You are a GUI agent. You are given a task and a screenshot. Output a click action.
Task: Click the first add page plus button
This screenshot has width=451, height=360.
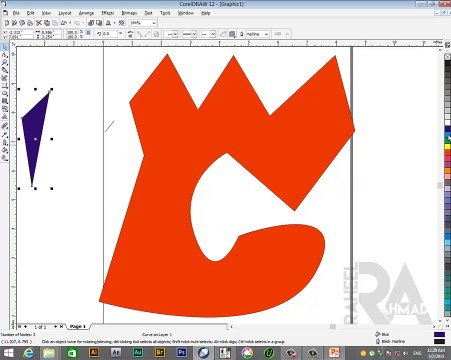pyautogui.click(x=26, y=327)
